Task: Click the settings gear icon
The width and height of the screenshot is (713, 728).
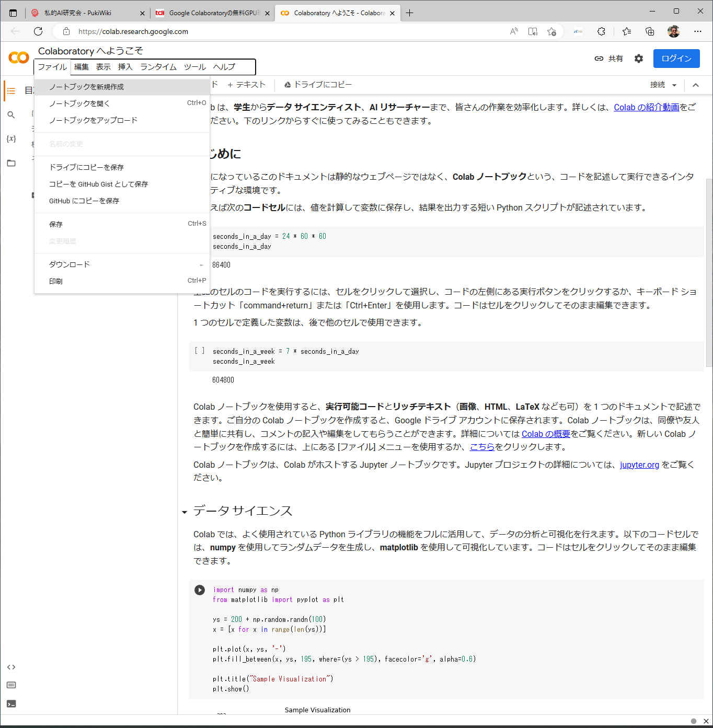Action: point(638,59)
